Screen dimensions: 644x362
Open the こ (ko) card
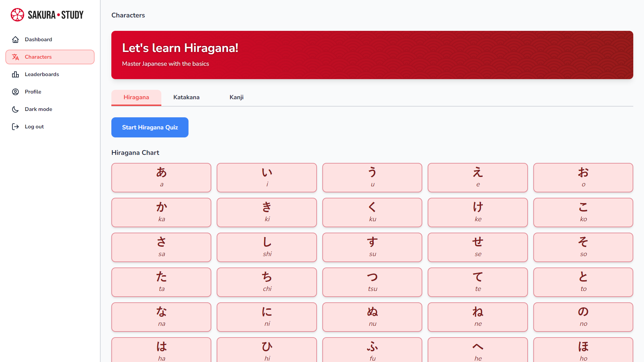[x=583, y=213]
